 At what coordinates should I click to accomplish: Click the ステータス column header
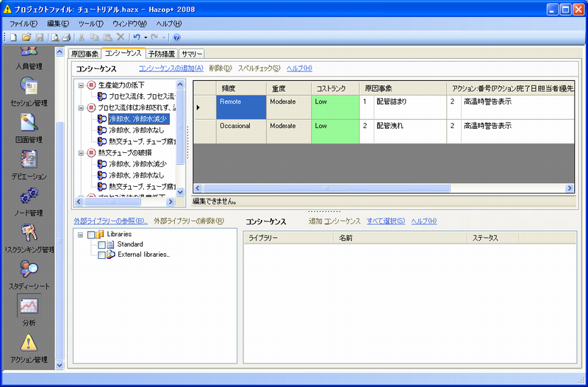point(492,238)
